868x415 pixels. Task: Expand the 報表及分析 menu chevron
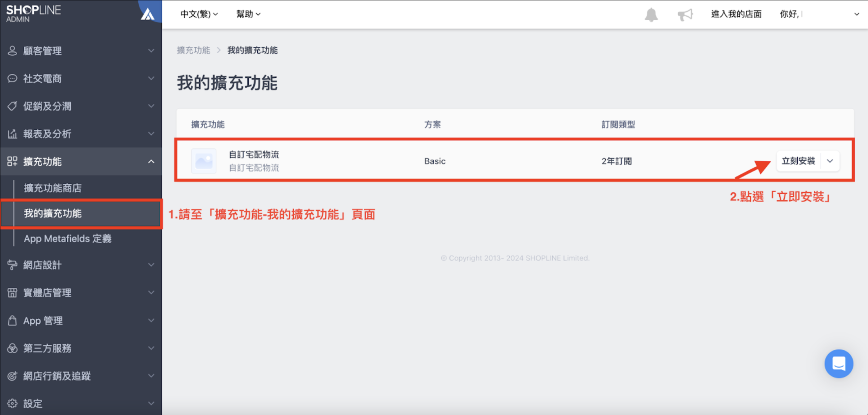point(151,133)
